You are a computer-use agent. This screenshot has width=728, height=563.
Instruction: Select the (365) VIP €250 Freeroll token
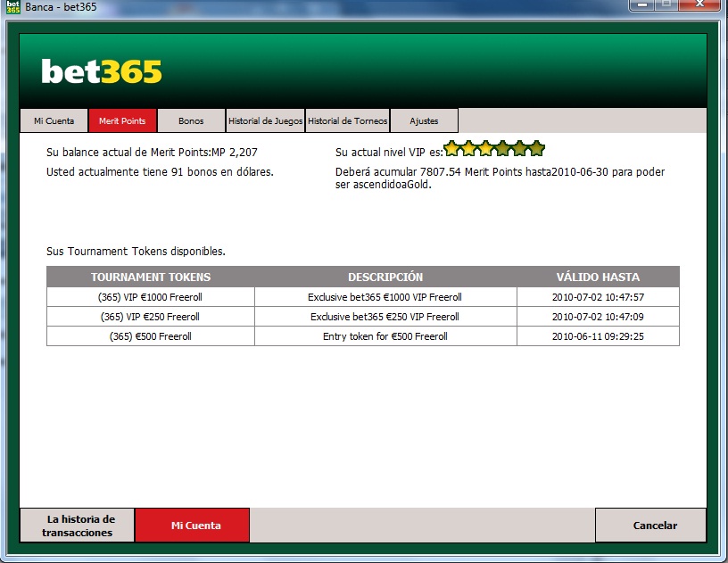click(151, 317)
